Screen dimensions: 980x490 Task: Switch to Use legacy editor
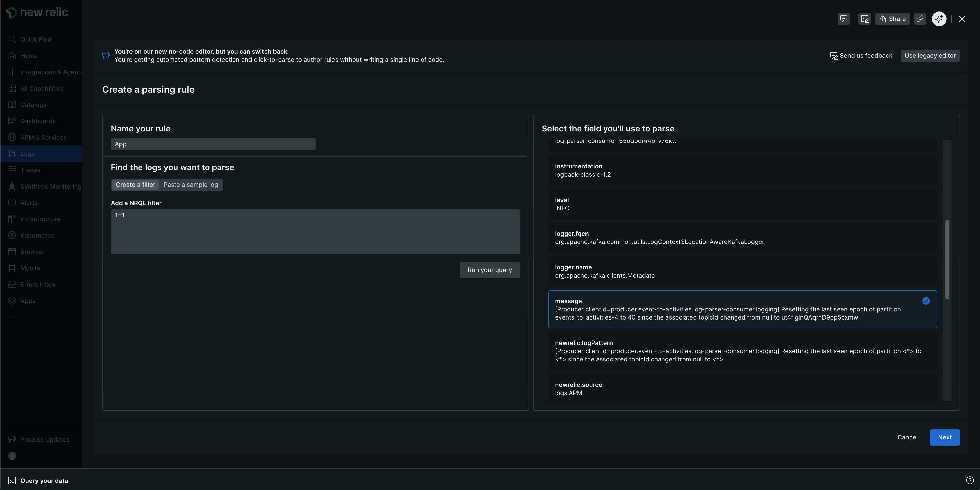coord(930,55)
